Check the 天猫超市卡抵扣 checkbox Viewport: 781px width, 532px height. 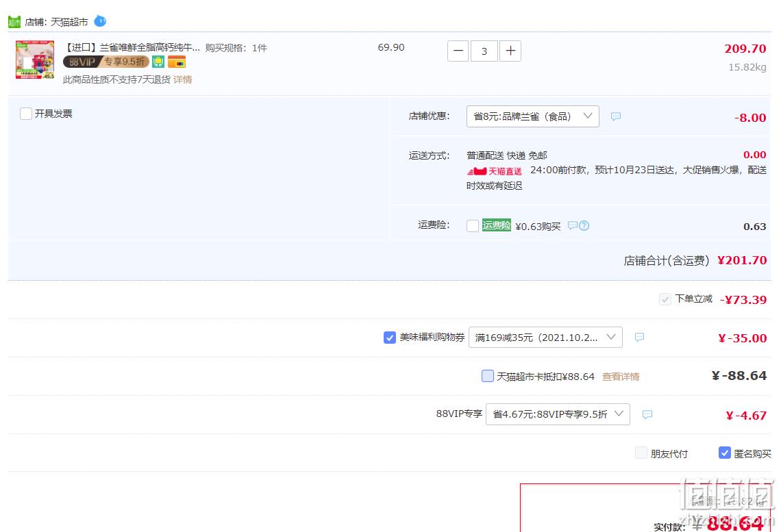pyautogui.click(x=488, y=376)
